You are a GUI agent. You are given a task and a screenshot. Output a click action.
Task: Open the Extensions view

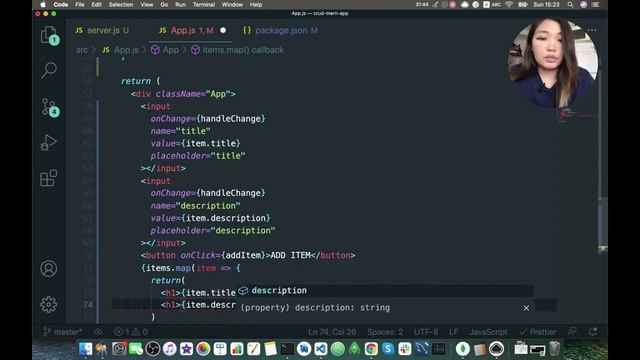pos(49,178)
